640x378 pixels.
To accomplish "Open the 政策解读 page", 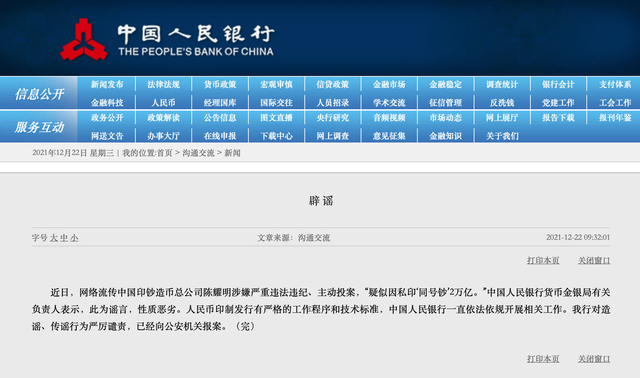I will 163,118.
